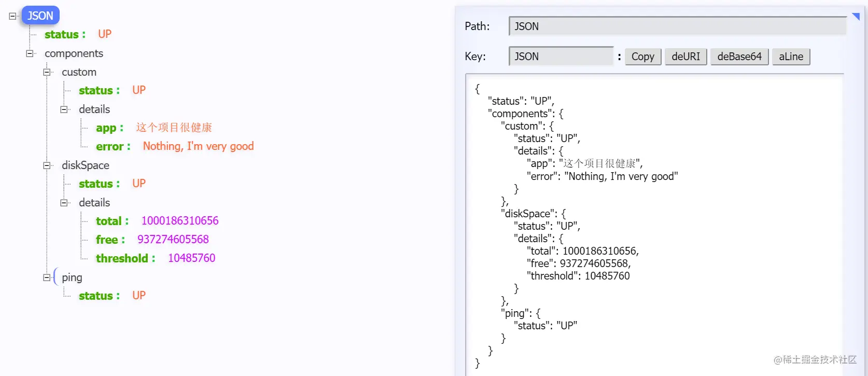
Task: Click the deBase64 button
Action: [739, 57]
